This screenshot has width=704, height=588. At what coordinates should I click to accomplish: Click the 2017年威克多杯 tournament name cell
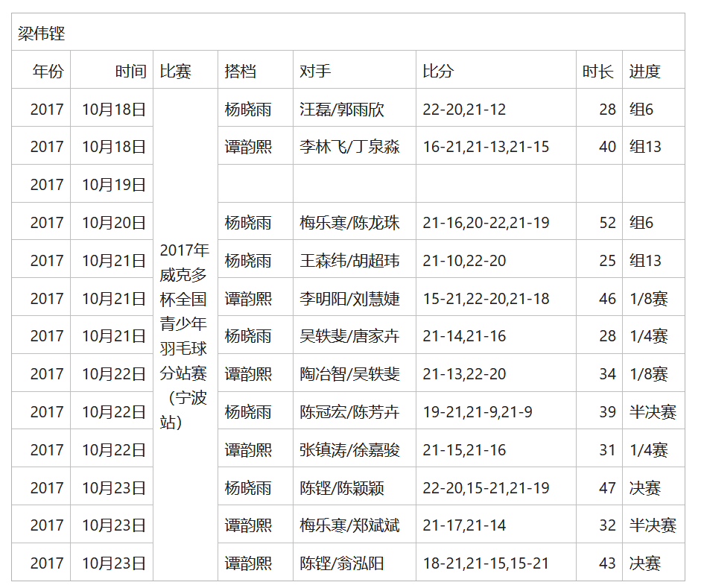(184, 335)
